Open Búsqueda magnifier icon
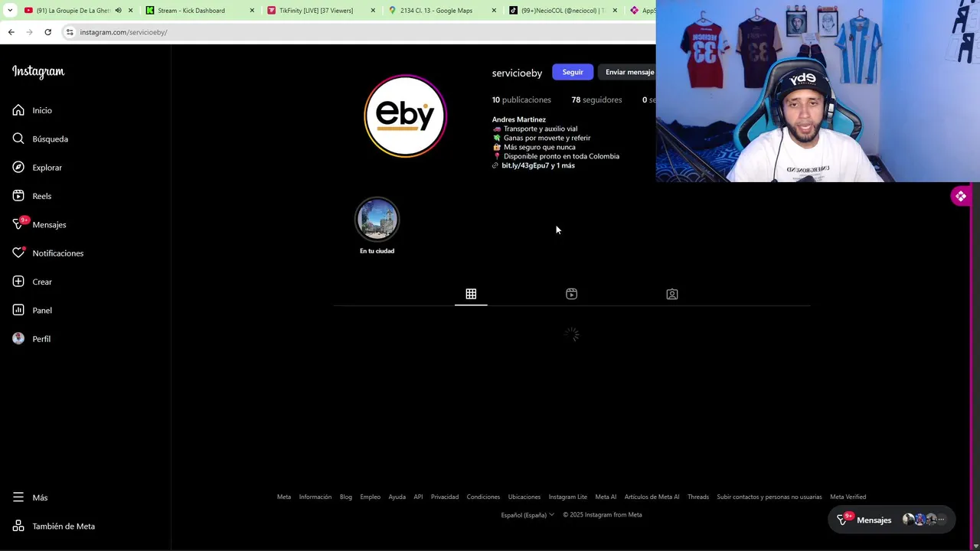 [x=18, y=139]
